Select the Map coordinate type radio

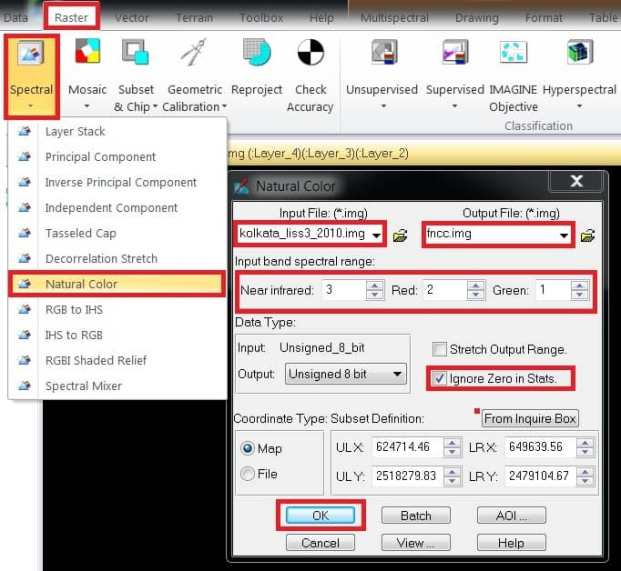tap(248, 448)
